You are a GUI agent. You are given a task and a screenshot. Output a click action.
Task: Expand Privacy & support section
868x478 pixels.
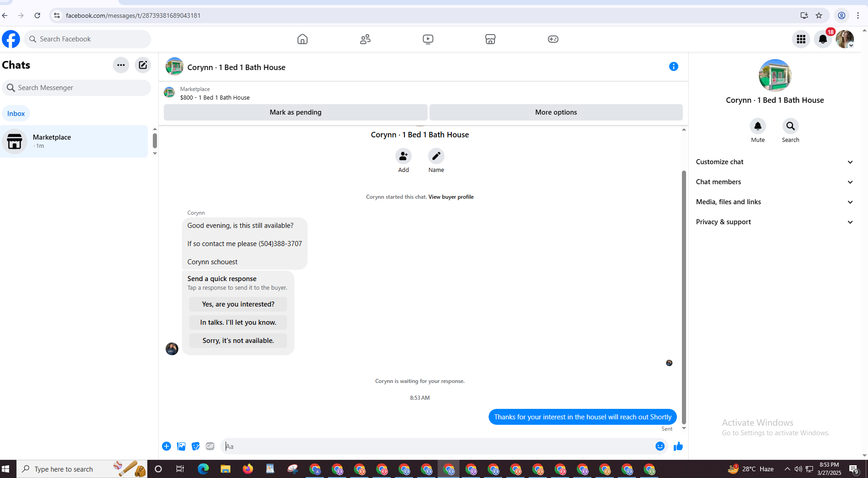775,222
